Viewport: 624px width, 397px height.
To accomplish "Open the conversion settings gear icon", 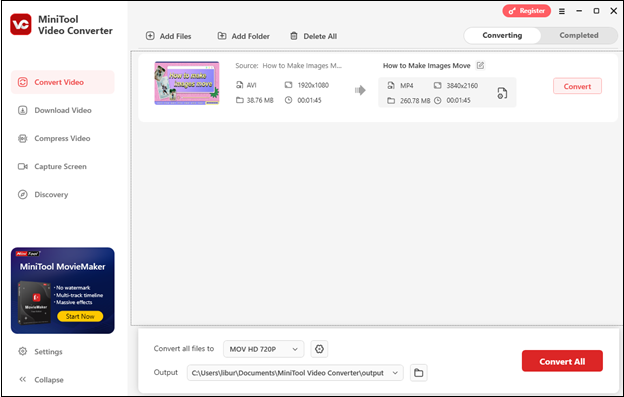I will tap(319, 349).
